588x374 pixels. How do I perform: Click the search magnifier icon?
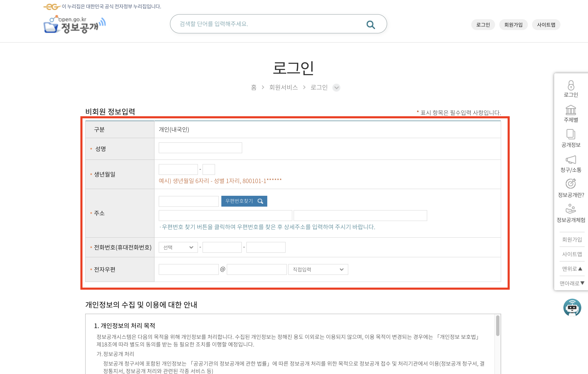click(370, 24)
